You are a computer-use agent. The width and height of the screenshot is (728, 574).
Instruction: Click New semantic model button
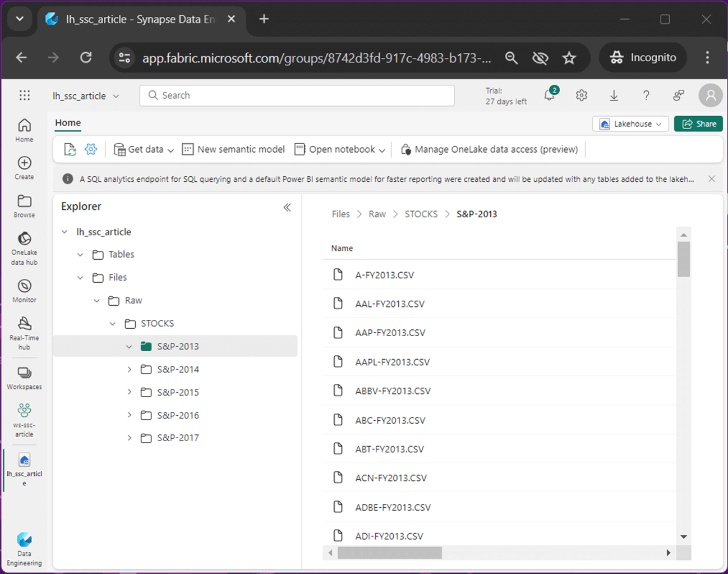click(x=234, y=149)
